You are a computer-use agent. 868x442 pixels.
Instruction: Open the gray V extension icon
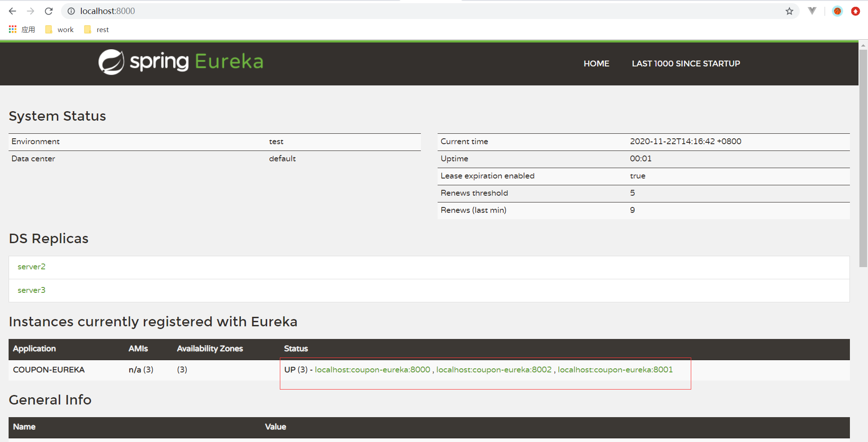(812, 11)
